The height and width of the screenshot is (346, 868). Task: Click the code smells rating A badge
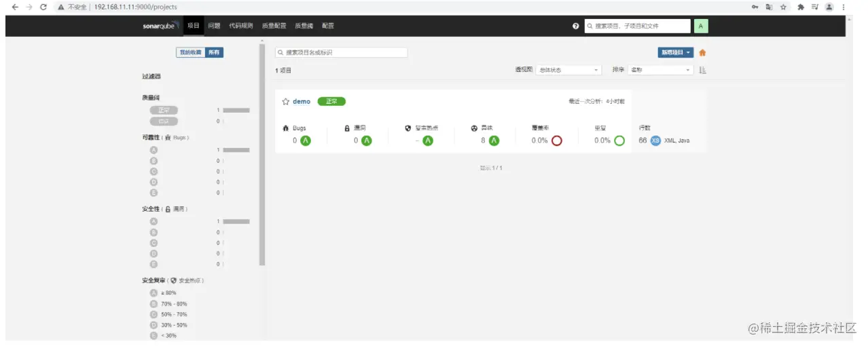pos(494,140)
